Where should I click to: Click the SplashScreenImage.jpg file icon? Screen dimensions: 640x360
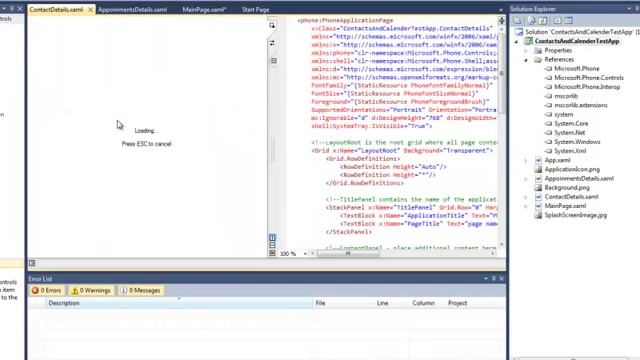point(538,215)
